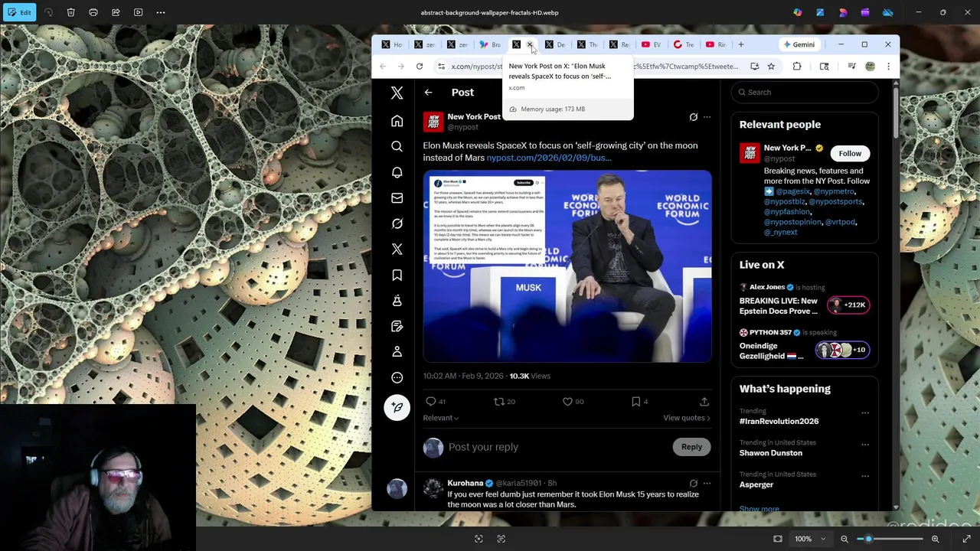Enter fullscreen view in Photos
Viewport: 980px width, 551px height.
967,539
